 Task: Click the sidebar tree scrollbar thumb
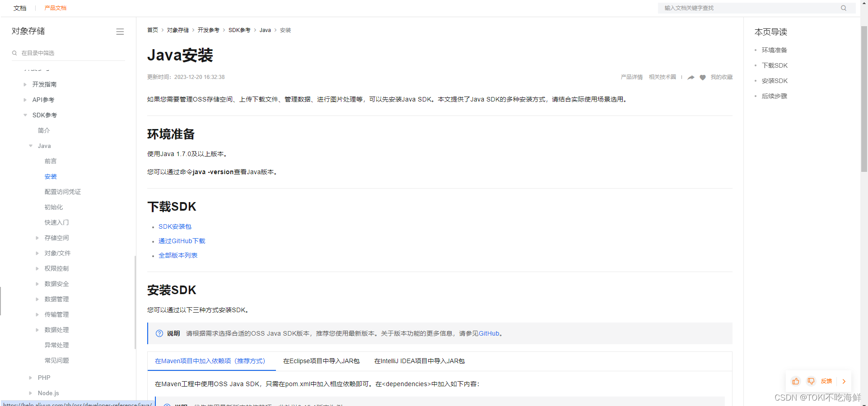135,302
